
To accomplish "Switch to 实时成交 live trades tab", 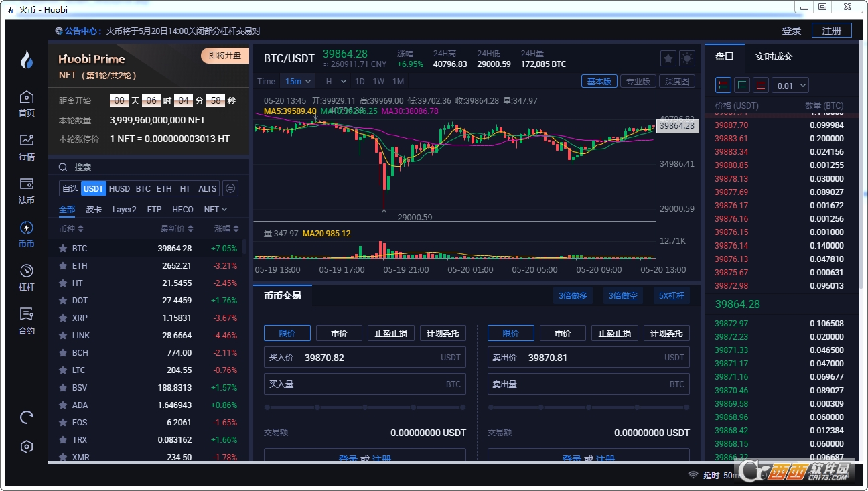I will (774, 56).
